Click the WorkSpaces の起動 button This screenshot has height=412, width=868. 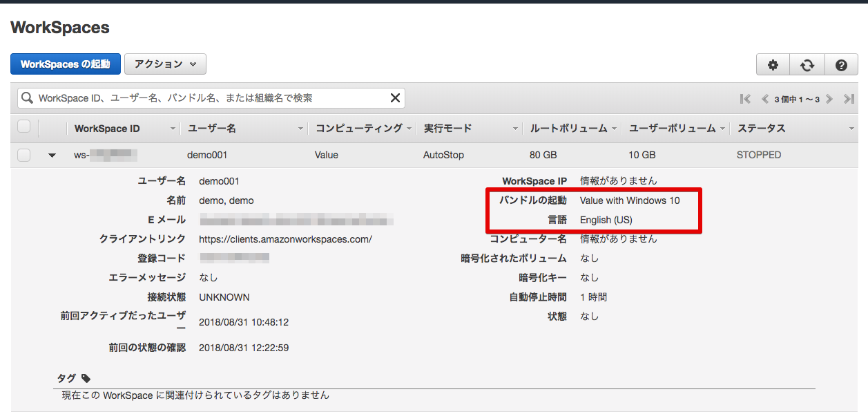click(65, 63)
